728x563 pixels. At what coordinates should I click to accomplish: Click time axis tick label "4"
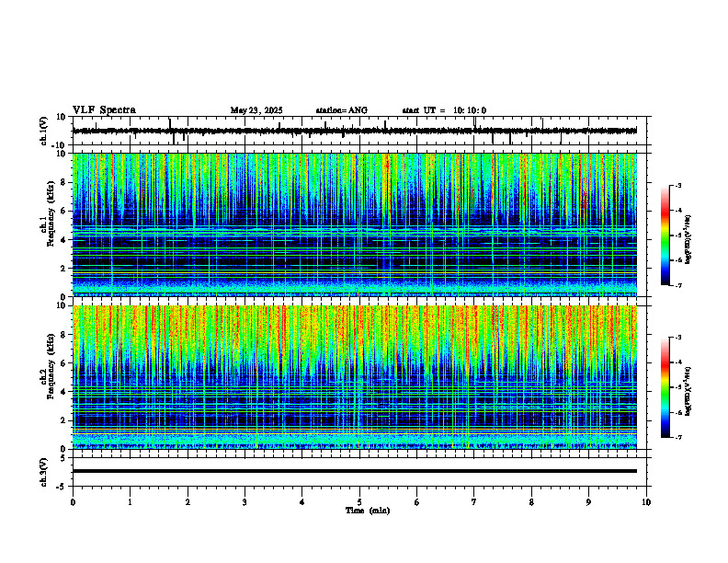coord(302,502)
